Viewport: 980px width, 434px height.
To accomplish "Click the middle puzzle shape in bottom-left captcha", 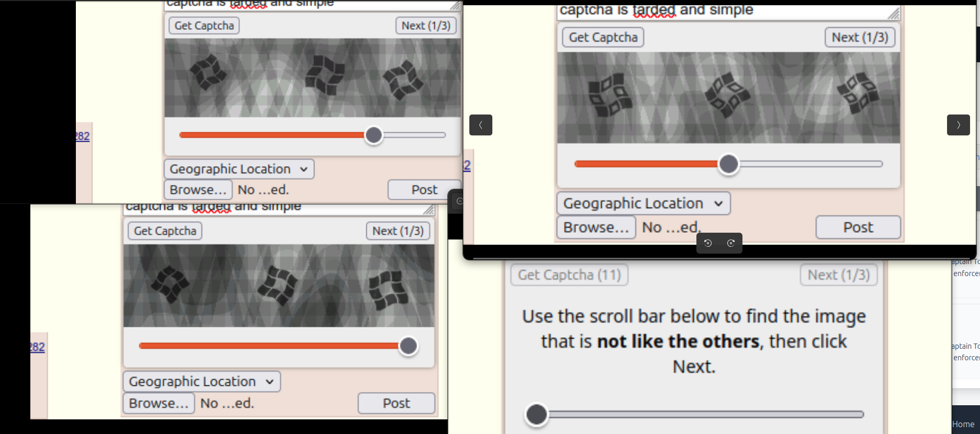I will coord(277,285).
